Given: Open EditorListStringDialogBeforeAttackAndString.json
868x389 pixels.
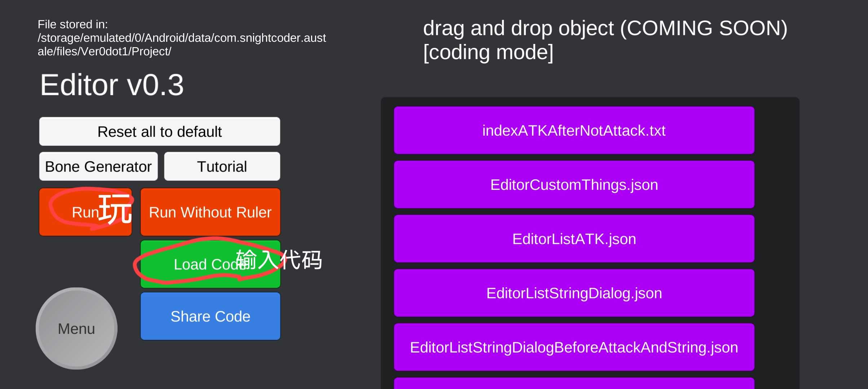Looking at the screenshot, I should (x=574, y=347).
